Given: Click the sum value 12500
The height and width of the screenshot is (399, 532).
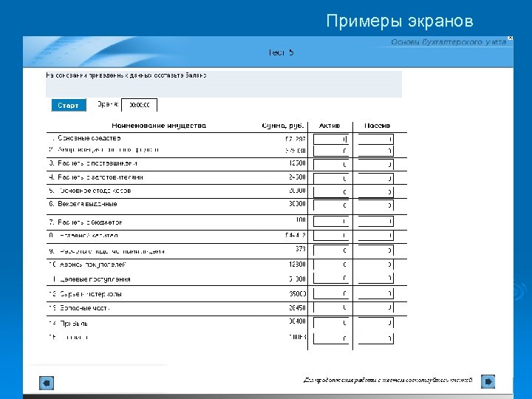Looking at the screenshot, I should 297,163.
